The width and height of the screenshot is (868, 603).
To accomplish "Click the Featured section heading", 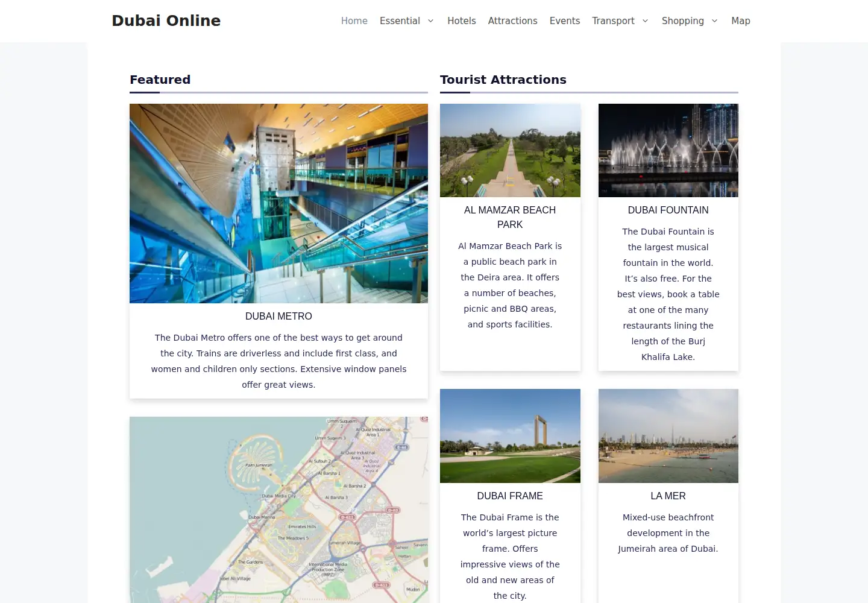I will point(160,80).
